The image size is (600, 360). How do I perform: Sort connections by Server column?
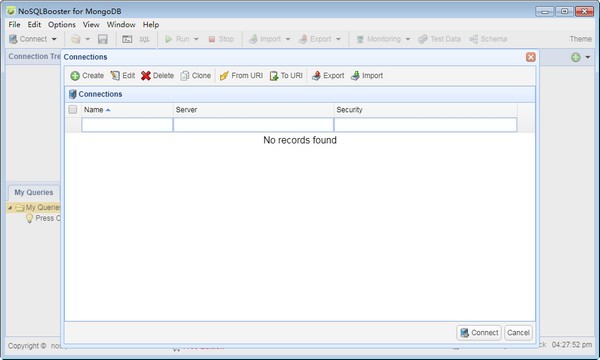point(253,110)
